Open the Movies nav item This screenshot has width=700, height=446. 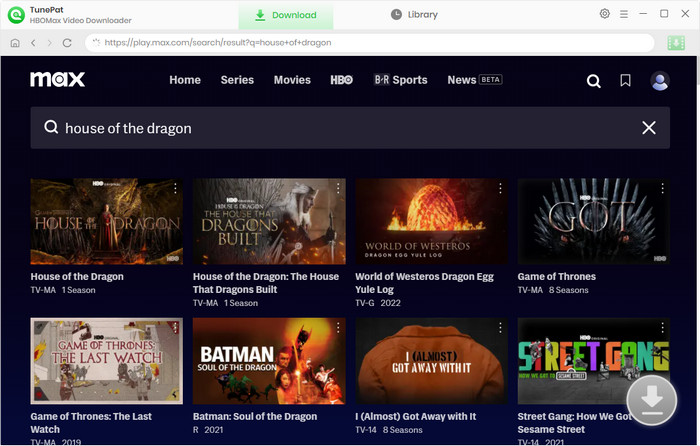pos(292,80)
